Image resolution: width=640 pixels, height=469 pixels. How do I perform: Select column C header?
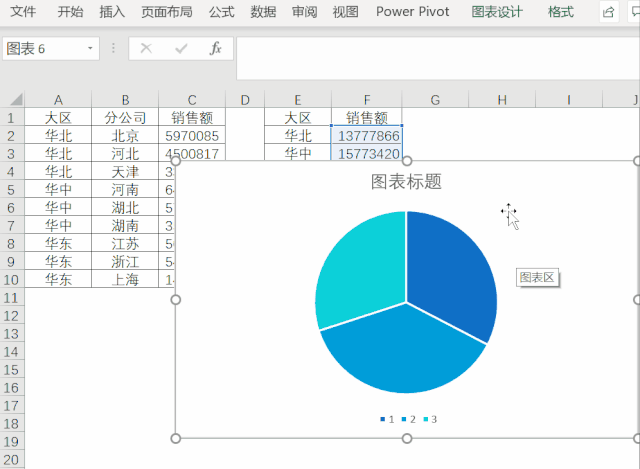(x=192, y=100)
